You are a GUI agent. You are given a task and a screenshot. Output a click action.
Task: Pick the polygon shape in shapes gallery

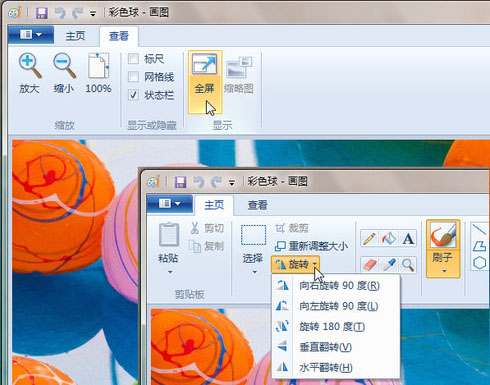click(479, 246)
